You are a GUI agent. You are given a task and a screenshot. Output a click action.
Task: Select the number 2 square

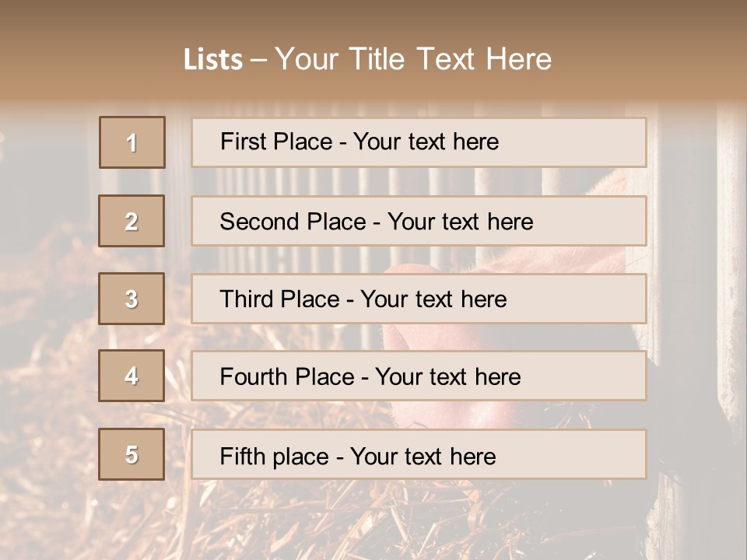coord(132,221)
